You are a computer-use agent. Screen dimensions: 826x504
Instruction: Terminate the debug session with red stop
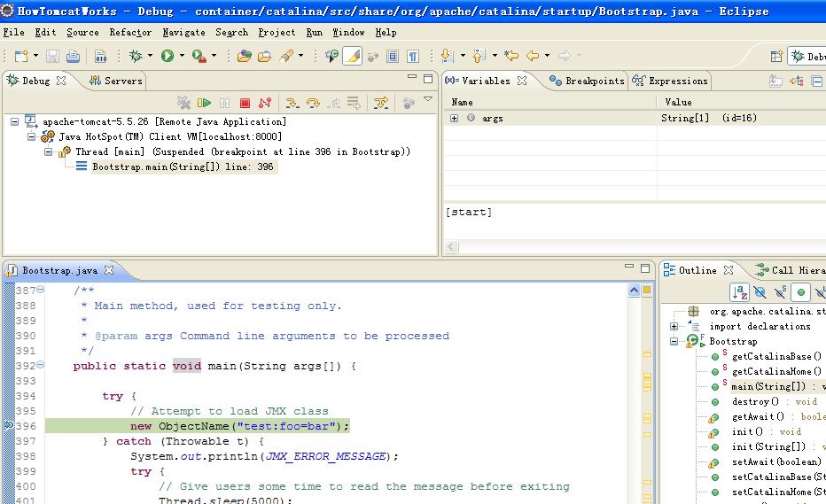(245, 103)
